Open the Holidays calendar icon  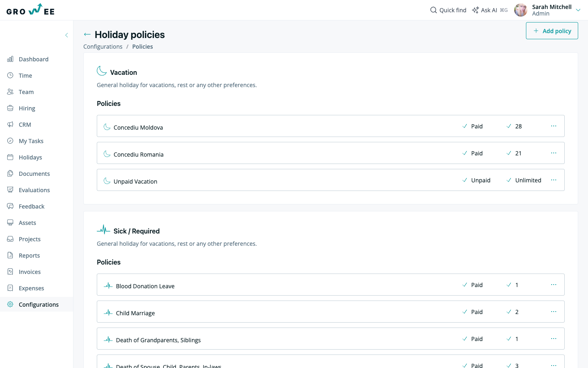[x=10, y=157]
